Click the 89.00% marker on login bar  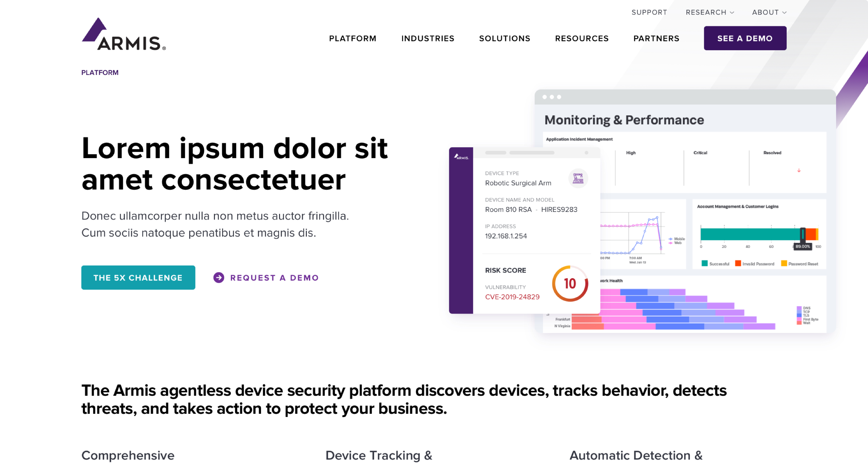pos(803,247)
